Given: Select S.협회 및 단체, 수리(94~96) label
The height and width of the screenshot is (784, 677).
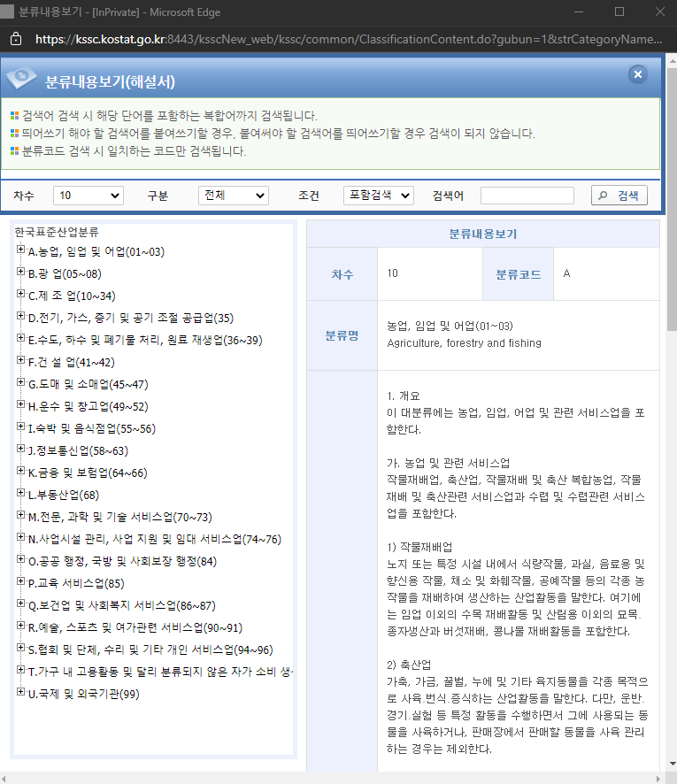Looking at the screenshot, I should tap(150, 650).
